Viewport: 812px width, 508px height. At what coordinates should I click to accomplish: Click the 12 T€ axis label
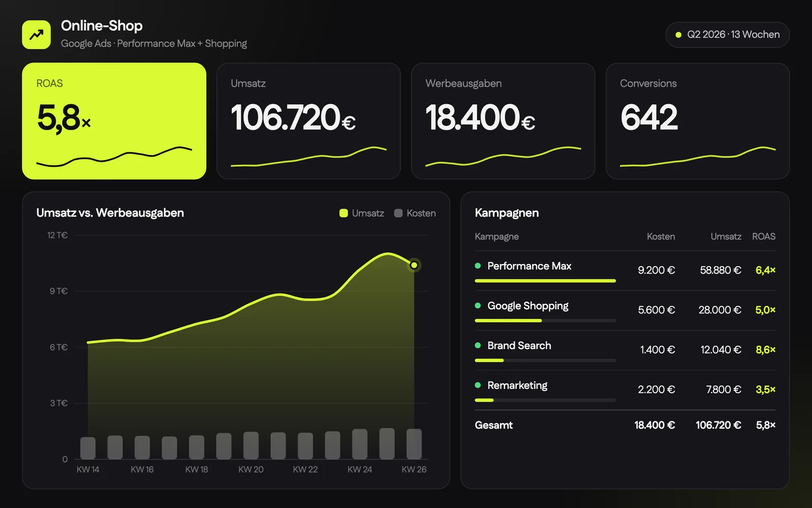point(57,235)
